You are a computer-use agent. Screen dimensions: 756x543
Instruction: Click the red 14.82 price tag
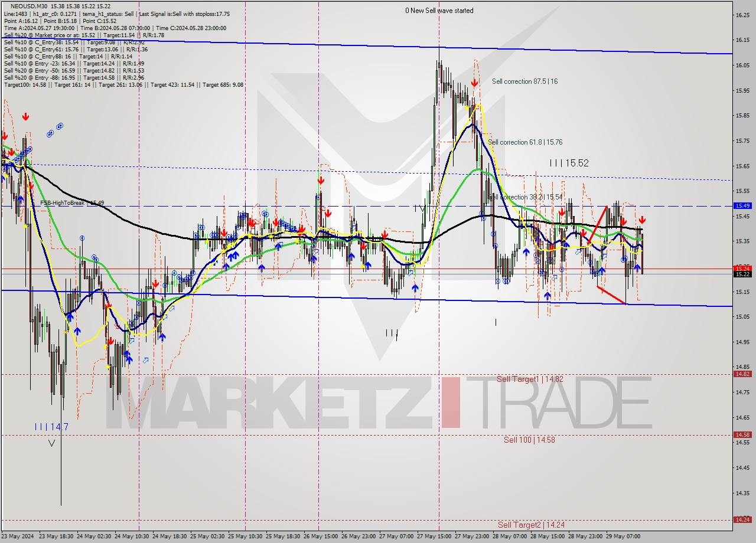click(x=742, y=374)
